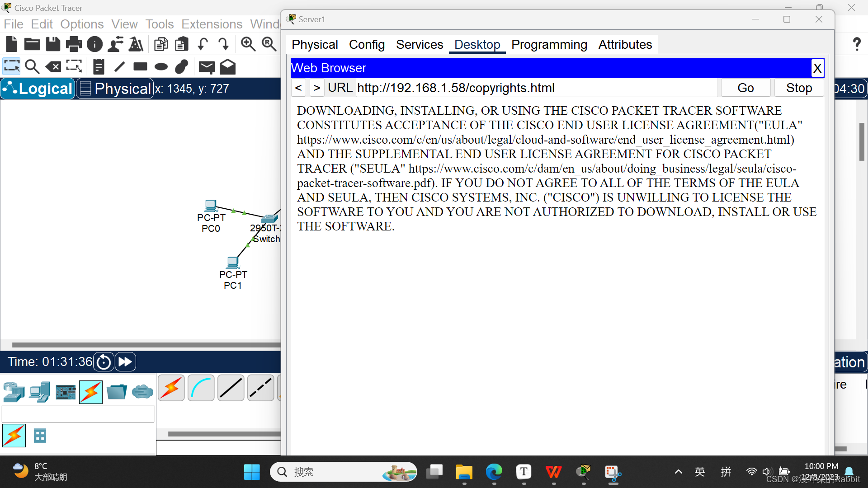
Task: Open Server1 Physical tab
Action: point(315,44)
